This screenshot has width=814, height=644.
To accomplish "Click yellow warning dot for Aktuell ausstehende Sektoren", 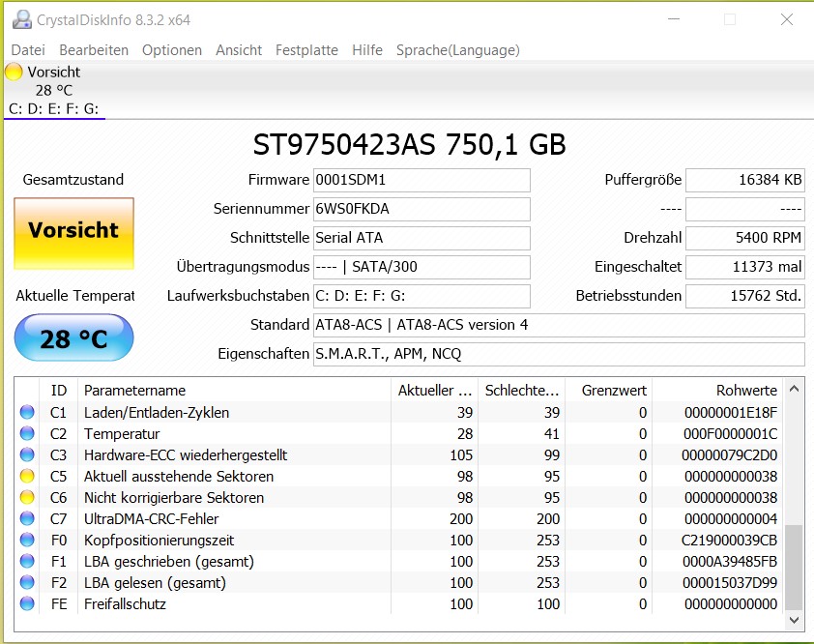I will tap(27, 477).
